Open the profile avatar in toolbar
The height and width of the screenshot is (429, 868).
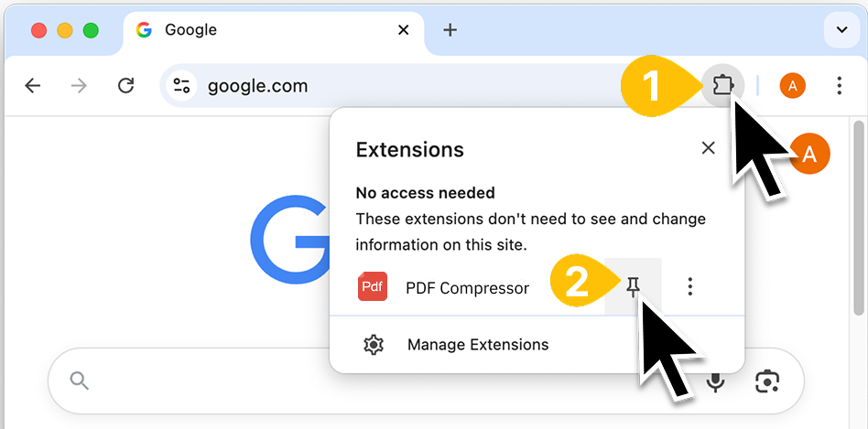pos(792,86)
